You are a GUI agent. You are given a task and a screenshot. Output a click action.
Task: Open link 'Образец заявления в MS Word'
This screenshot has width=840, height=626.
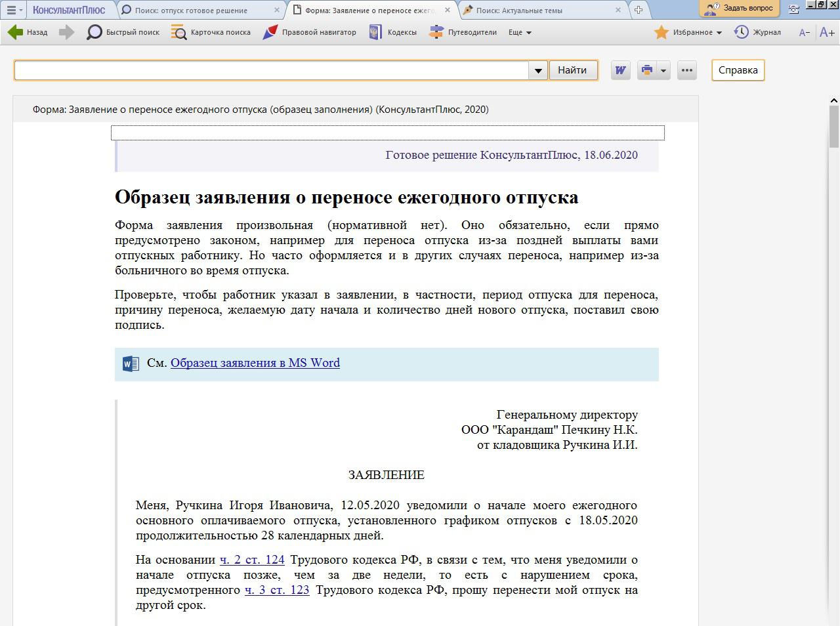(x=255, y=363)
